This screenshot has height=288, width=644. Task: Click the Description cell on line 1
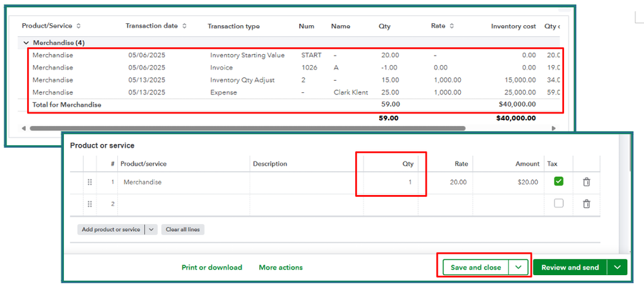click(307, 182)
